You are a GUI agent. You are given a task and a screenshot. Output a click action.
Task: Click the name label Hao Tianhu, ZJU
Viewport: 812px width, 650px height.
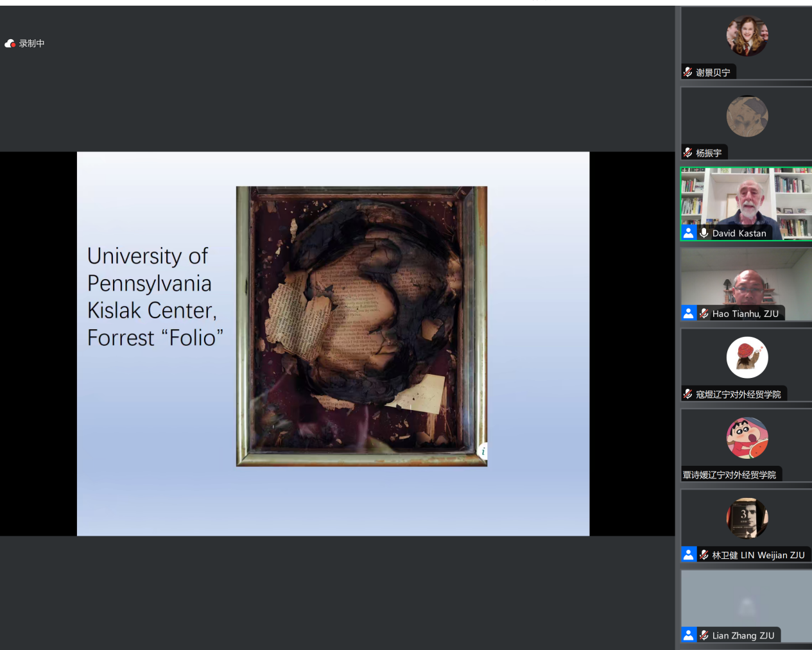pos(745,314)
